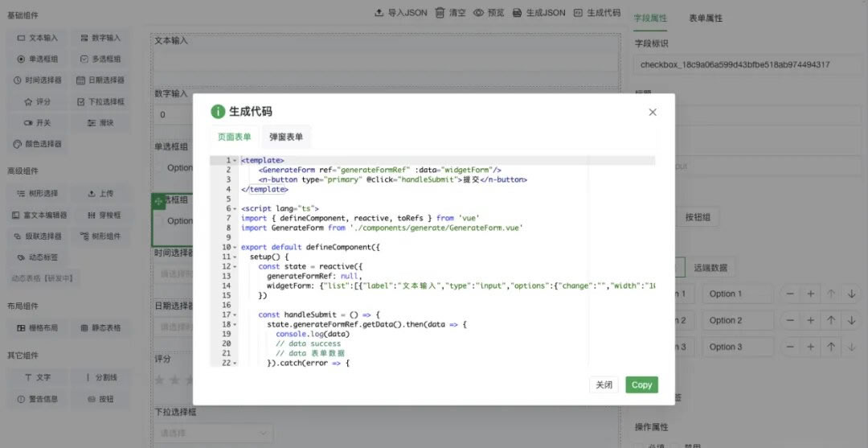Screen dimensions: 868x448
Task: Click the console.log(data) code line
Action: tap(313, 334)
